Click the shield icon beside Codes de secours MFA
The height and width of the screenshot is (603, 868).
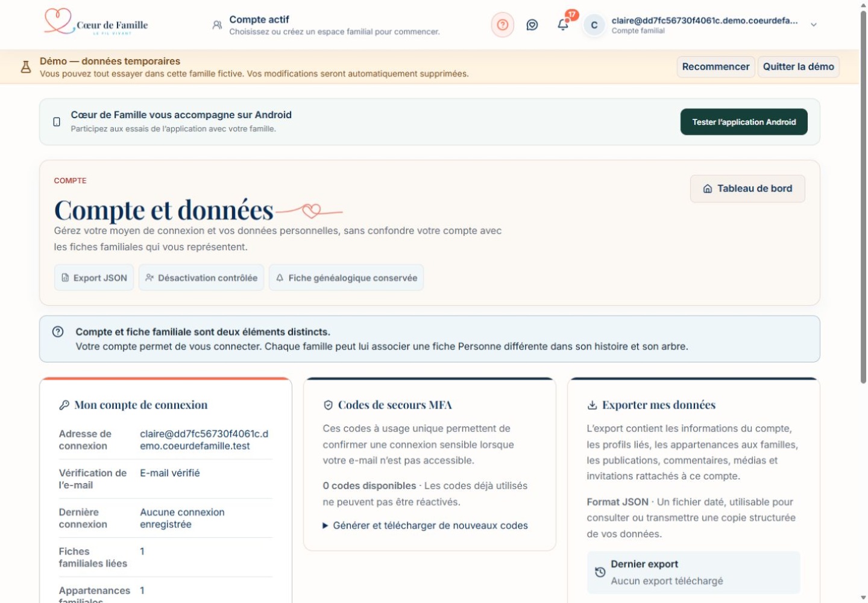328,405
